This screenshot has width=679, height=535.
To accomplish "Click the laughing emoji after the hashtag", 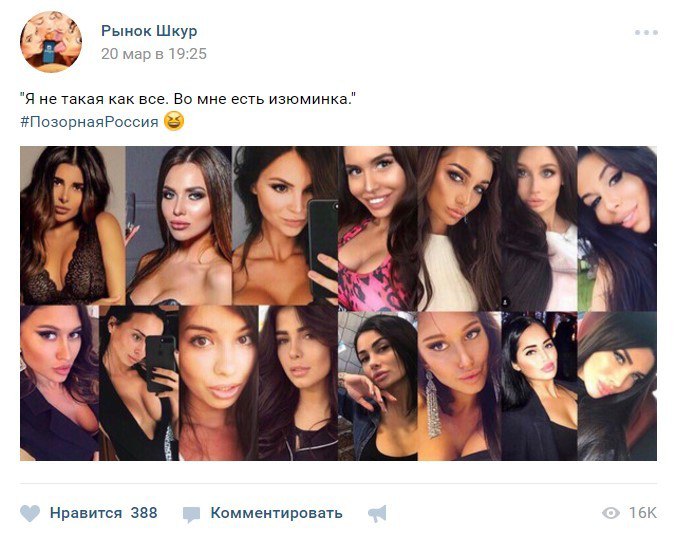I will (174, 121).
